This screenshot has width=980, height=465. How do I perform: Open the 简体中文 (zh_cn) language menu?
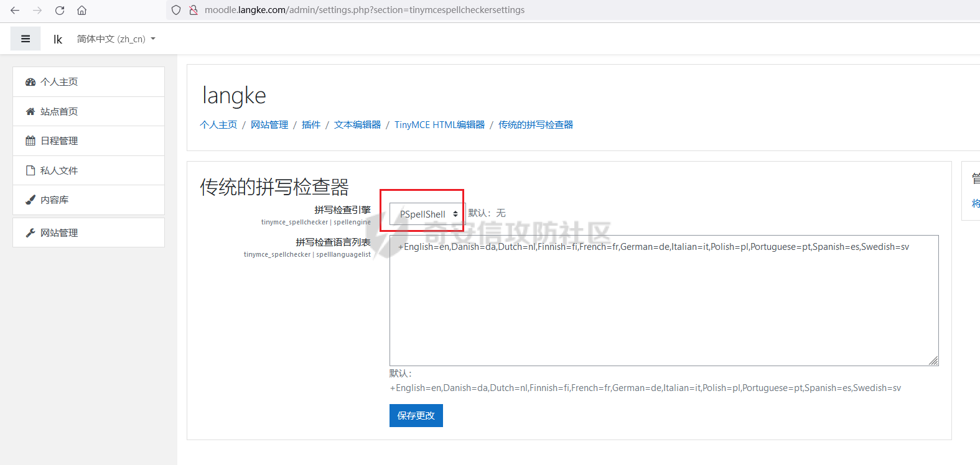pyautogui.click(x=116, y=39)
